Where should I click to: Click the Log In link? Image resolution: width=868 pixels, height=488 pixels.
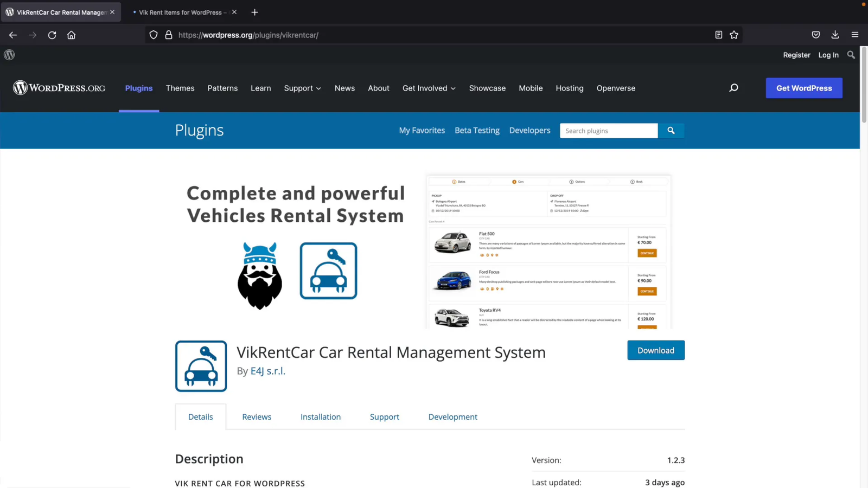[x=828, y=55]
